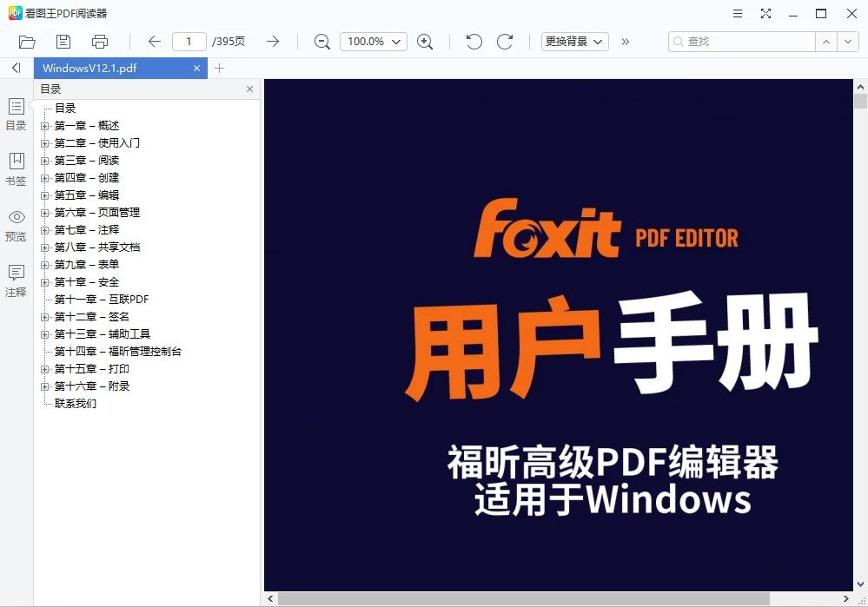Viewport: 868px width, 607px height.
Task: Open the 100.0% zoom level dropdown
Action: coord(373,42)
